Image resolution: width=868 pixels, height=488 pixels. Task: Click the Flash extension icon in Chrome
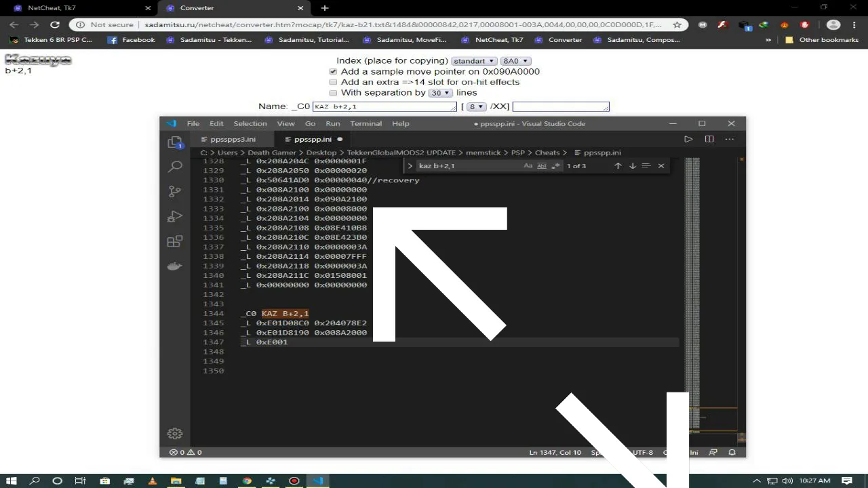723,24
